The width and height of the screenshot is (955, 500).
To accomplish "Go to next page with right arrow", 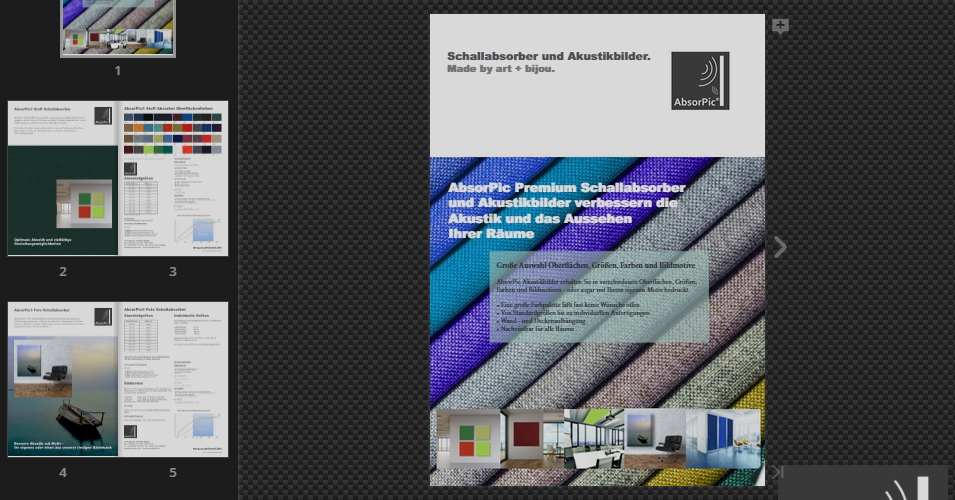I will pos(780,247).
